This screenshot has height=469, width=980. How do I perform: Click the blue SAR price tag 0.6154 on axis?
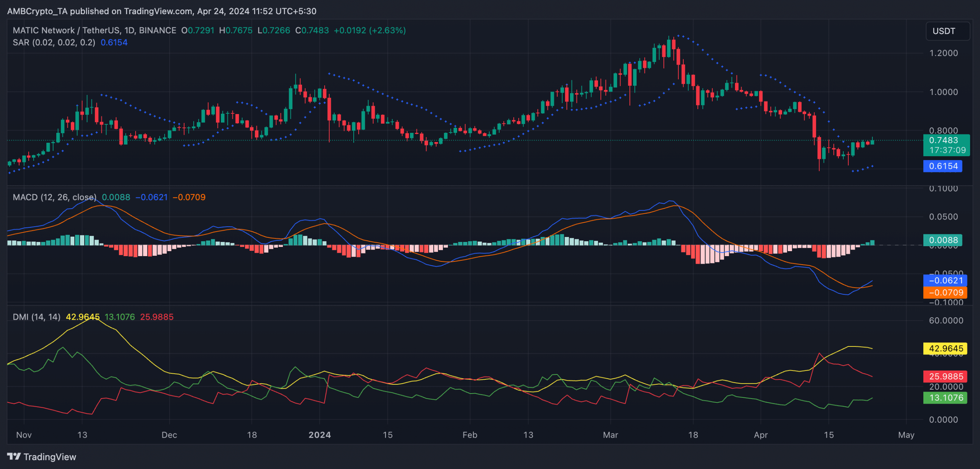[x=943, y=166]
